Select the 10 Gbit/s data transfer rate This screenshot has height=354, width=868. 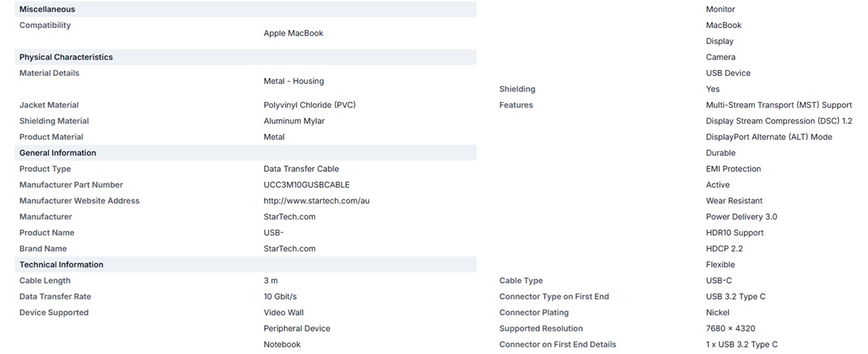tap(281, 297)
